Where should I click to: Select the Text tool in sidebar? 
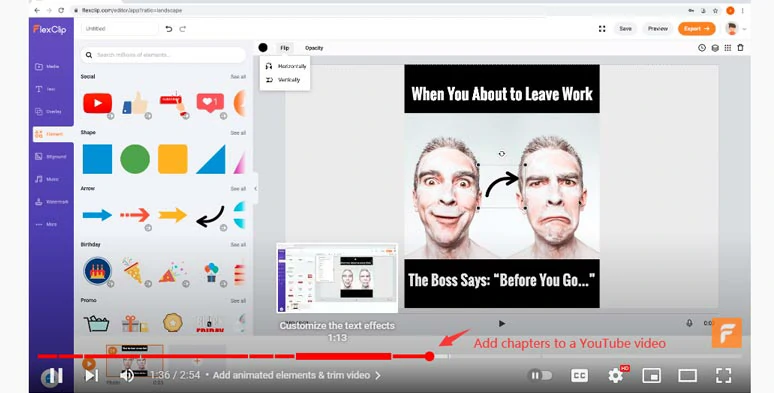pos(45,89)
